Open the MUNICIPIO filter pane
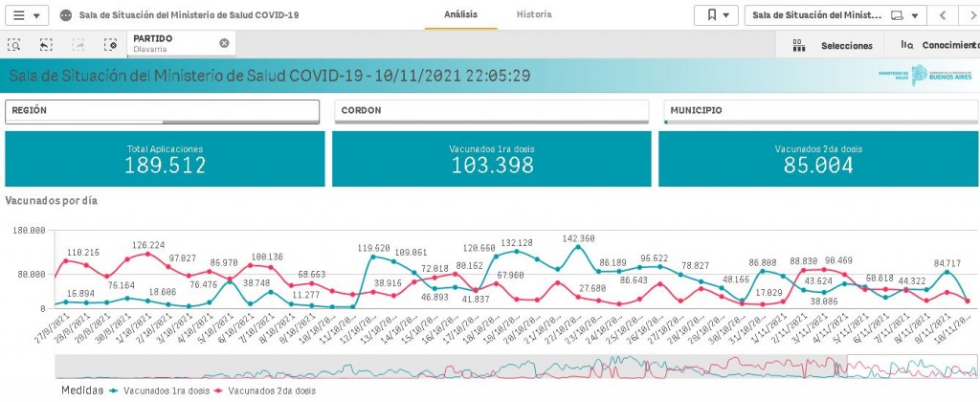This screenshot has height=402, width=980. [x=820, y=112]
